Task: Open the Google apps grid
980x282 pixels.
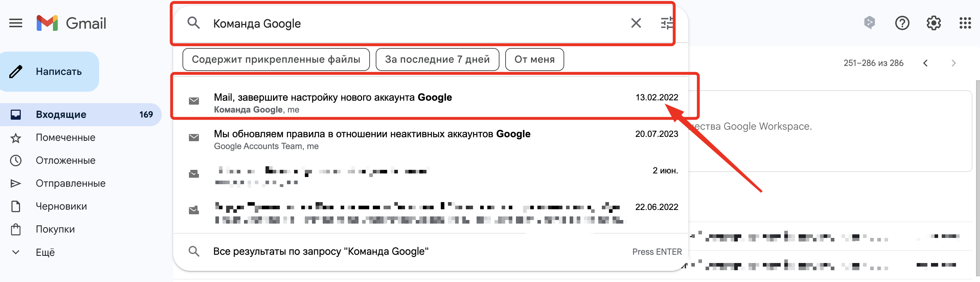Action: (x=965, y=23)
